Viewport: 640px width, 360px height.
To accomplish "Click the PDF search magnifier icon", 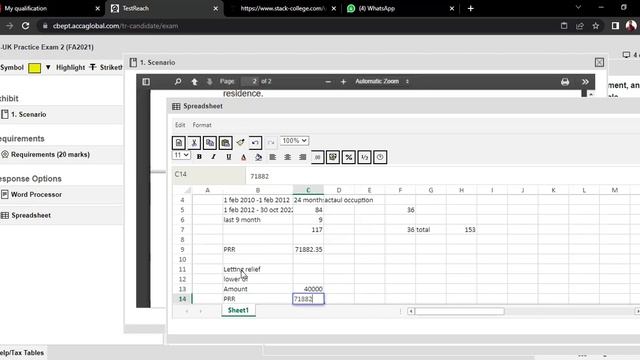I will (x=178, y=82).
